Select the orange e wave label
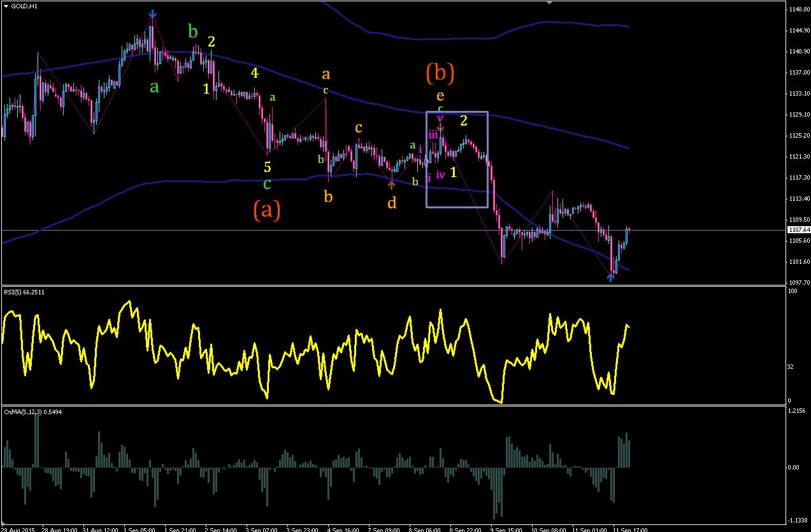This screenshot has height=532, width=811. (440, 96)
